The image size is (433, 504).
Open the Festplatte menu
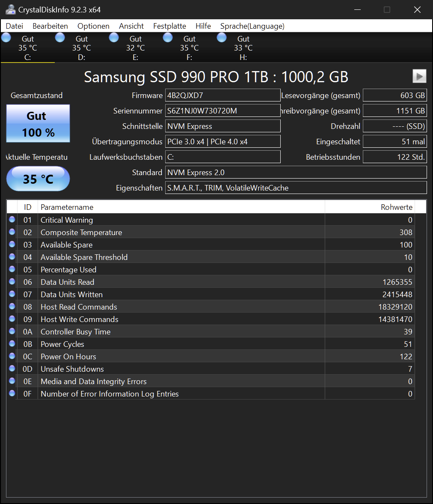[169, 26]
